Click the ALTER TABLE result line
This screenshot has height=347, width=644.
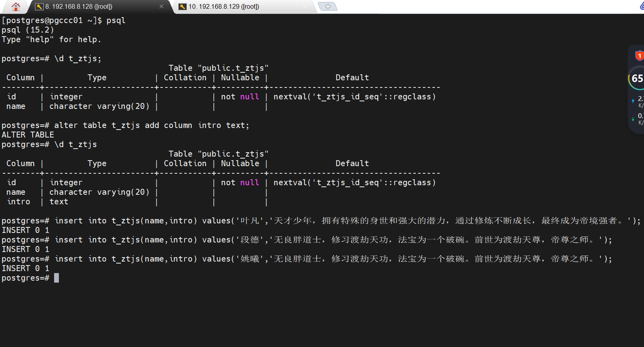pos(28,135)
